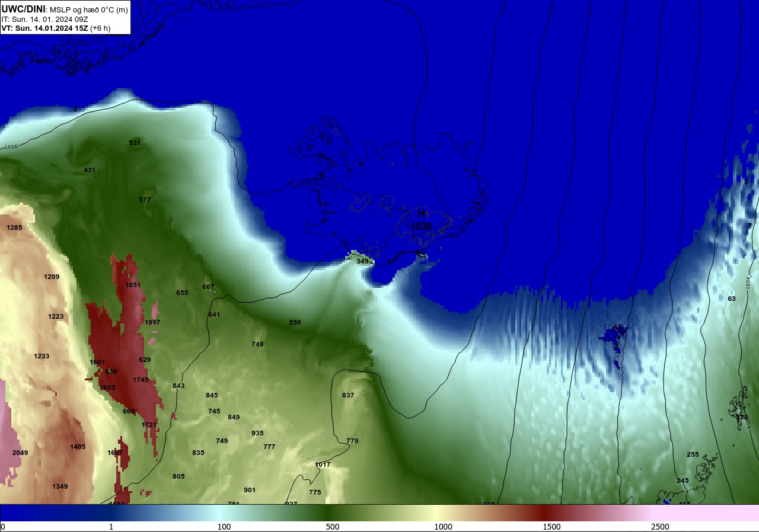
Task: Click the 2500 label on the colour scale
Action: [660, 527]
